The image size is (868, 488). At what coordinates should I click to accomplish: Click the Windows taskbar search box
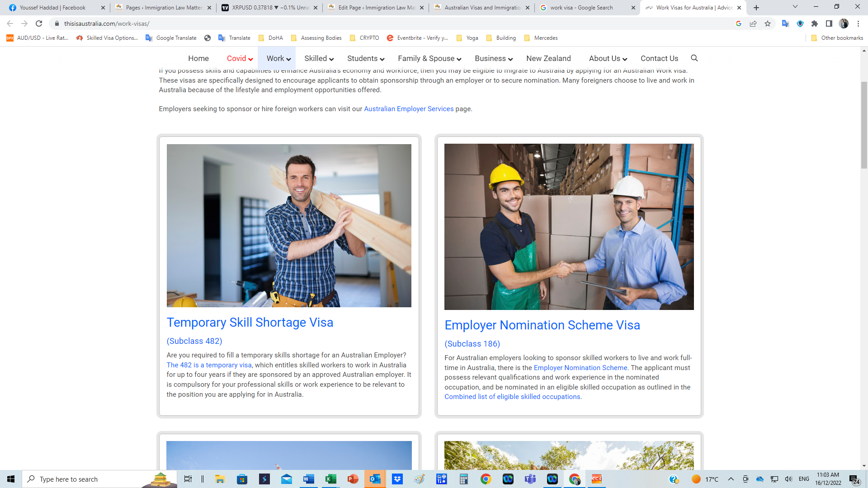[x=90, y=479]
